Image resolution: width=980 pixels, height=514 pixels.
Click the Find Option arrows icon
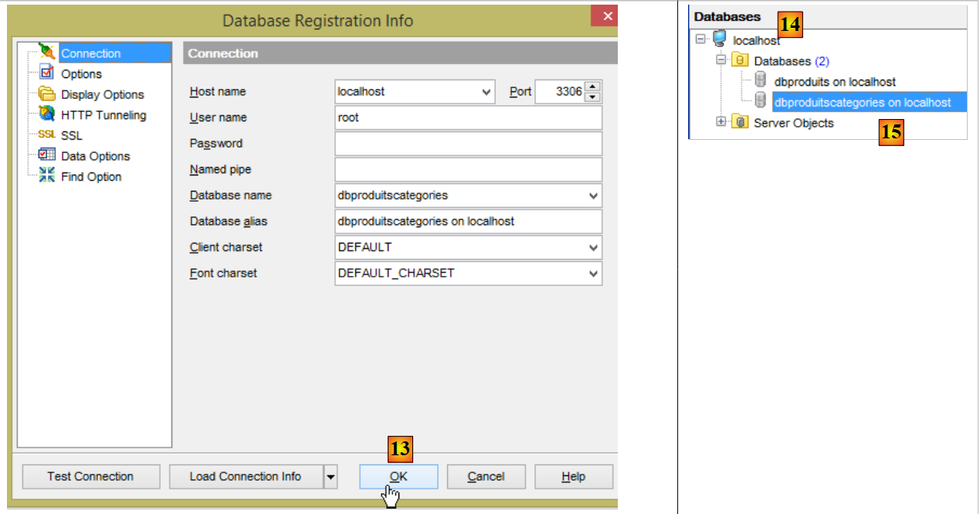[x=47, y=176]
